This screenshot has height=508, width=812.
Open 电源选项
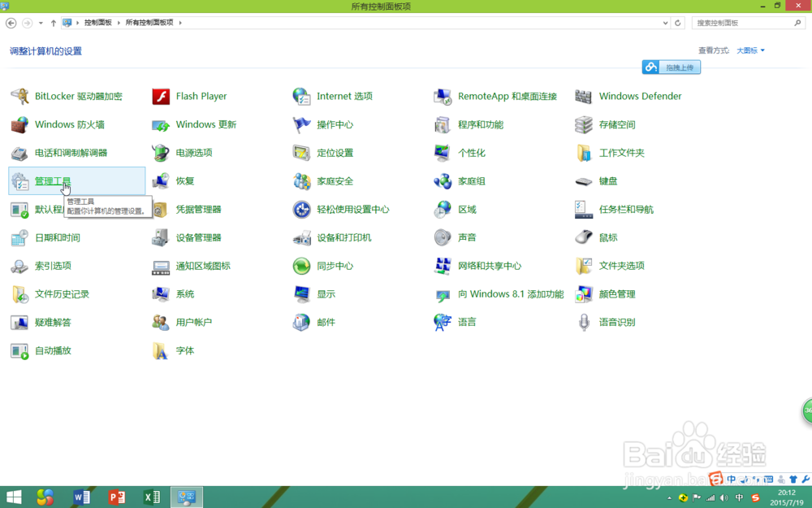193,152
